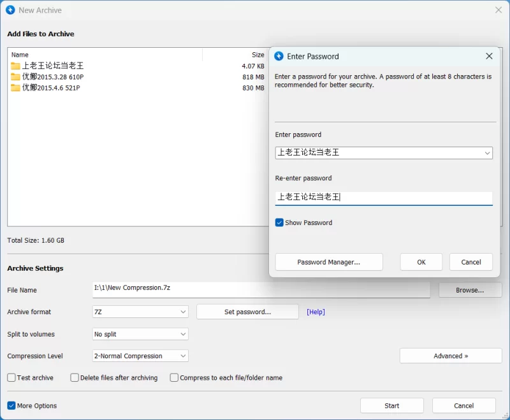Check Compress to each file/folder name
This screenshot has width=510, height=420.
[174, 377]
